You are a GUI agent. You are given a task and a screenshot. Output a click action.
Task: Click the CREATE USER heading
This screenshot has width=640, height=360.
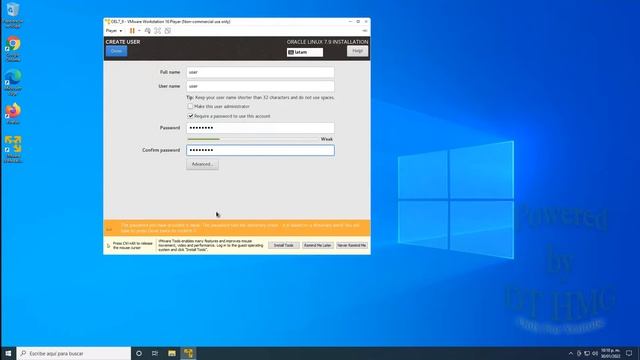[123, 42]
